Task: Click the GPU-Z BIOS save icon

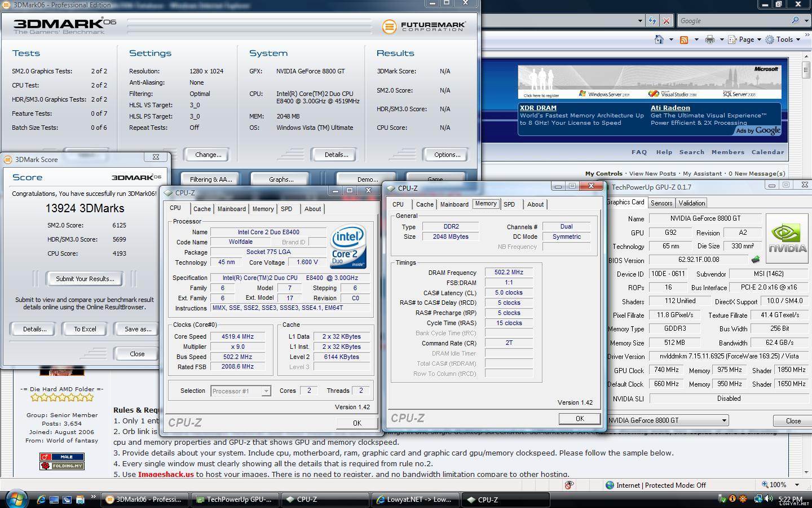Action: (755, 260)
